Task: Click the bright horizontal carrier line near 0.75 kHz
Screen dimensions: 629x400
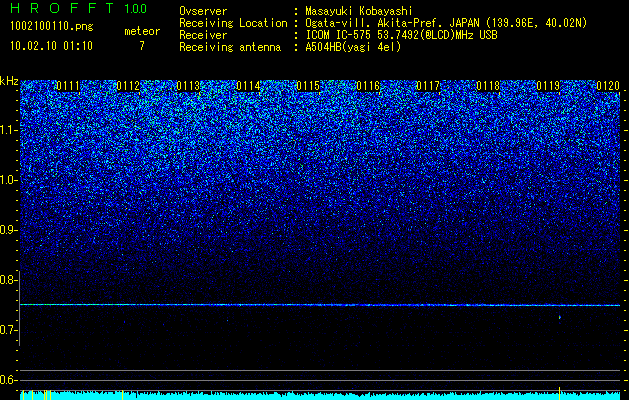Action: (x=320, y=305)
